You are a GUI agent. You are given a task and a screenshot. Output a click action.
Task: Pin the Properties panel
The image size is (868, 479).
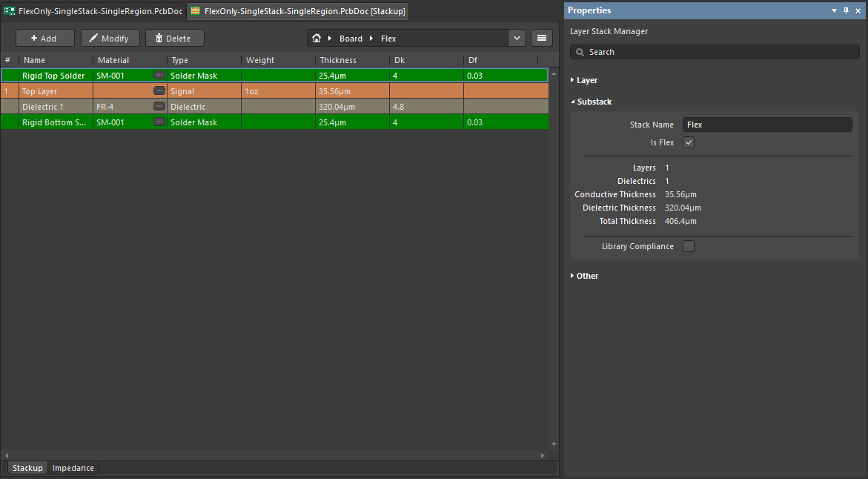pyautogui.click(x=846, y=10)
